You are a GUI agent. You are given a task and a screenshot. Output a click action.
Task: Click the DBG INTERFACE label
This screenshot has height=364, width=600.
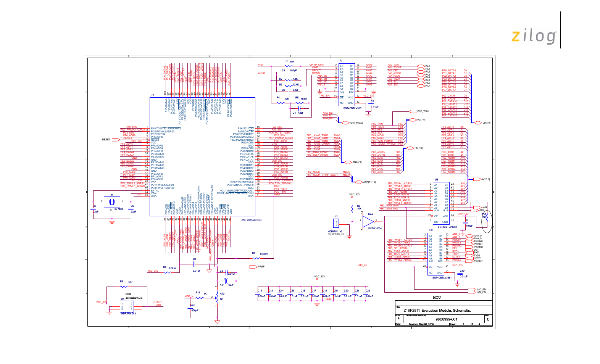pyautogui.click(x=134, y=296)
